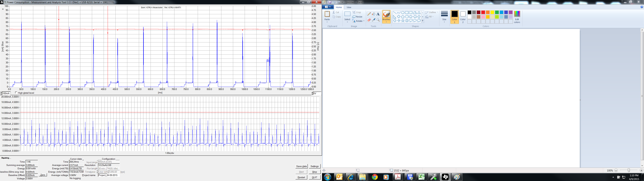The image size is (644, 181).
Task: Choose the Right triangle shape
Action: (395, 17)
